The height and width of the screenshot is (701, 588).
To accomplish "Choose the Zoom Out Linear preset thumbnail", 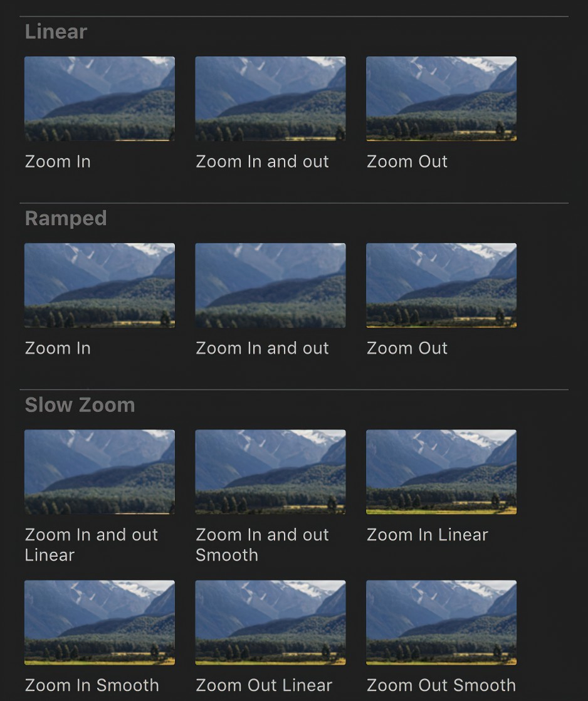I will point(270,622).
